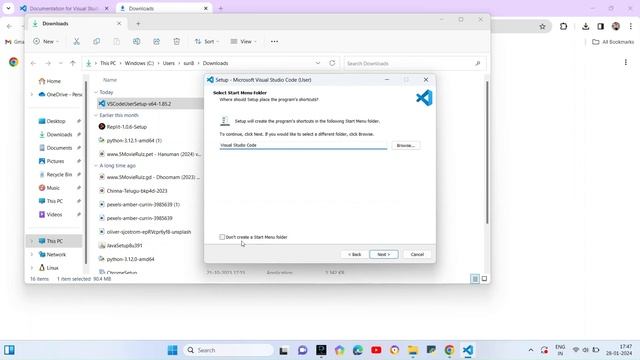The width and height of the screenshot is (640, 360).
Task: Open Pictures in the Explorer sidebar
Action: (x=55, y=161)
